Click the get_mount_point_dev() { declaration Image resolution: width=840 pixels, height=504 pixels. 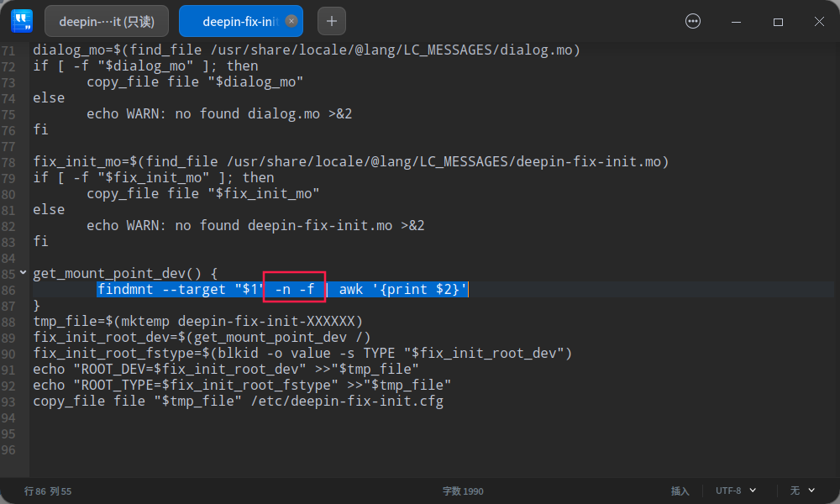point(125,273)
